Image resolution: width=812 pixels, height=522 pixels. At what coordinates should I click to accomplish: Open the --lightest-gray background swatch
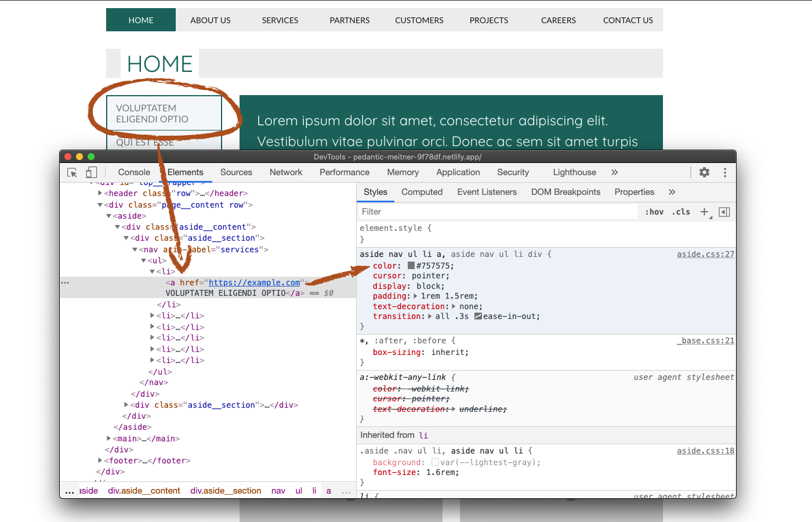[435, 462]
